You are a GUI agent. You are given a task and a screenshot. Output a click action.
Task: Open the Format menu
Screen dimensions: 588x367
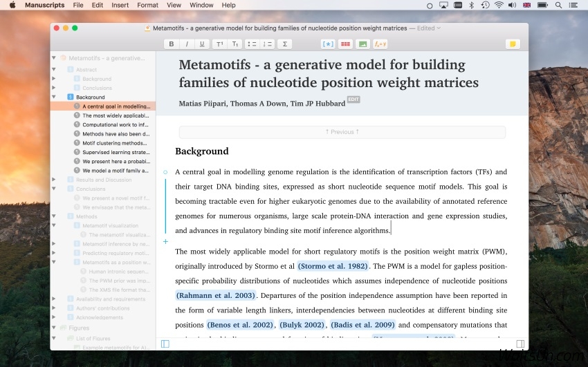(x=147, y=5)
